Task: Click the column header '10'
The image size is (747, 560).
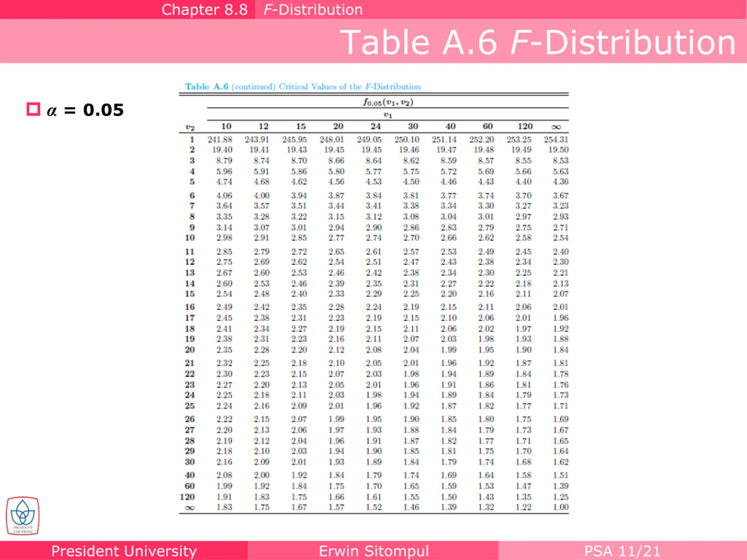Action: [226, 126]
